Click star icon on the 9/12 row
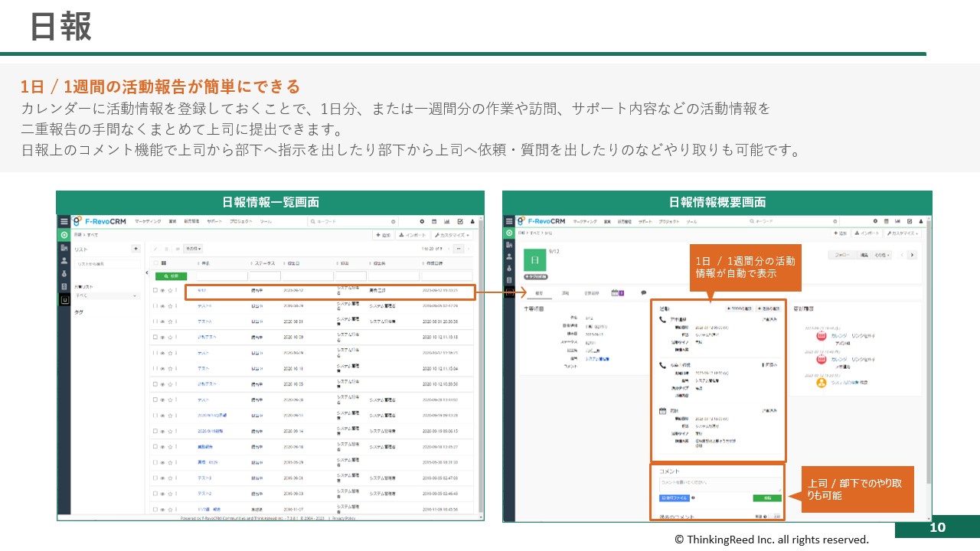This screenshot has width=980, height=551. coord(170,290)
